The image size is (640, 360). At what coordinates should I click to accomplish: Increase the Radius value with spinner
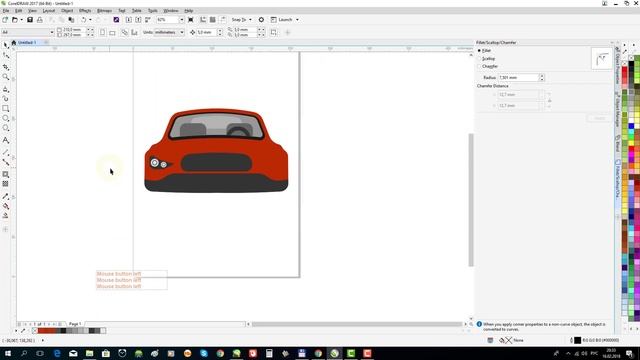pyautogui.click(x=542, y=76)
